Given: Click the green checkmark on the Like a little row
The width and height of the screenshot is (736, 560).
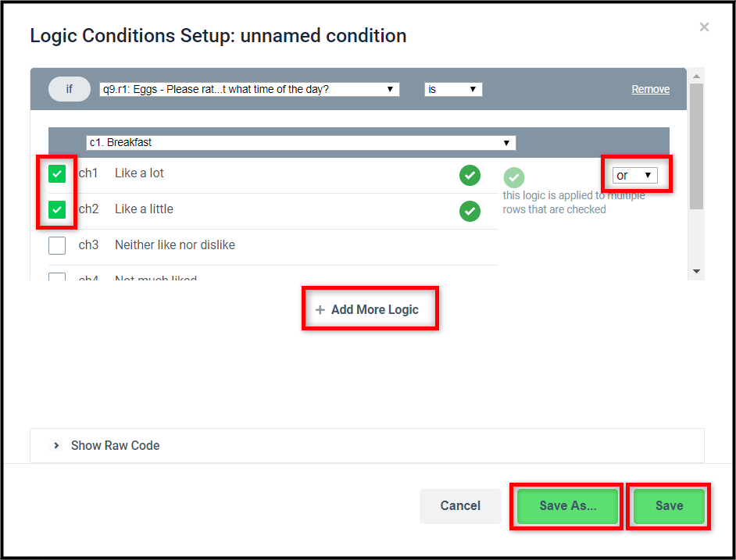Looking at the screenshot, I should click(x=470, y=211).
